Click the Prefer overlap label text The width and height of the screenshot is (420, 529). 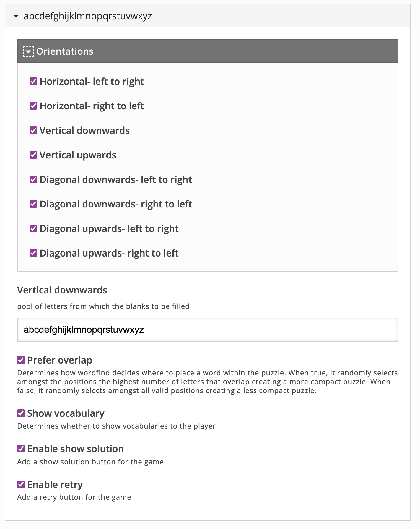pos(60,360)
